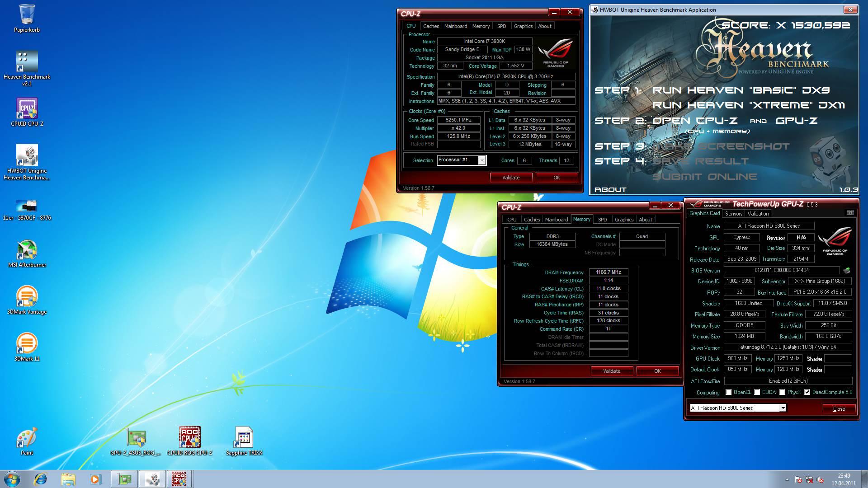This screenshot has width=868, height=488.
Task: Expand the Processor #1 selection dropdown
Action: click(x=482, y=160)
